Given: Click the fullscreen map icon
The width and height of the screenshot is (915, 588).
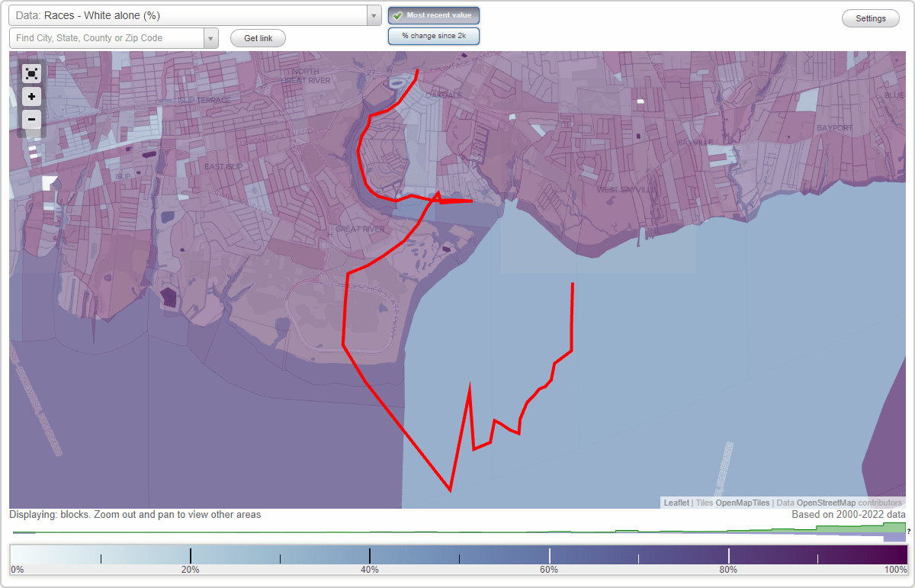Looking at the screenshot, I should coord(31,74).
